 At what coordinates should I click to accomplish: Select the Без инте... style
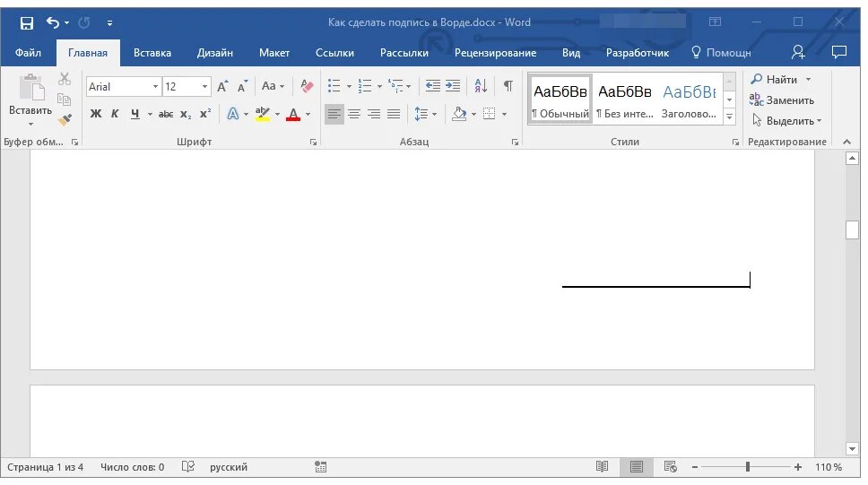click(624, 100)
